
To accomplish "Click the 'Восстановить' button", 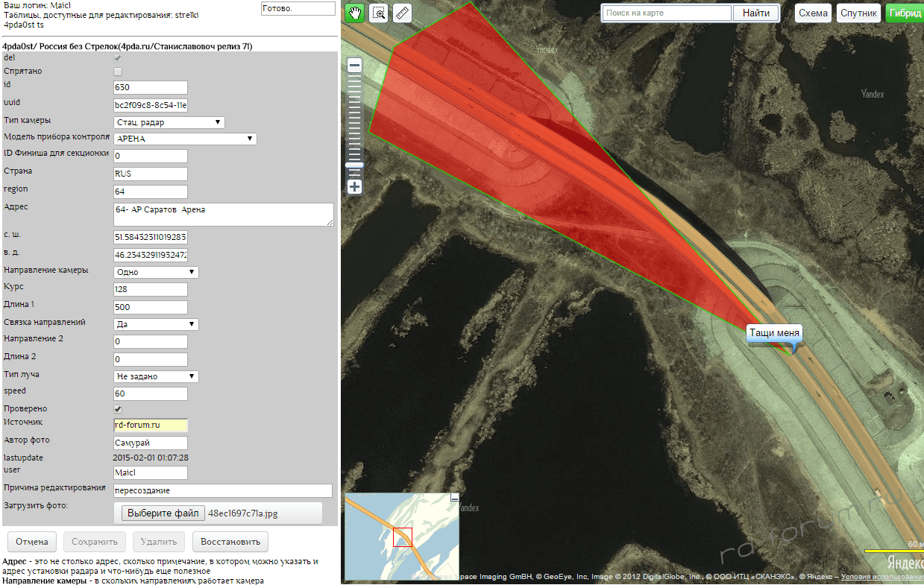I will 230,542.
